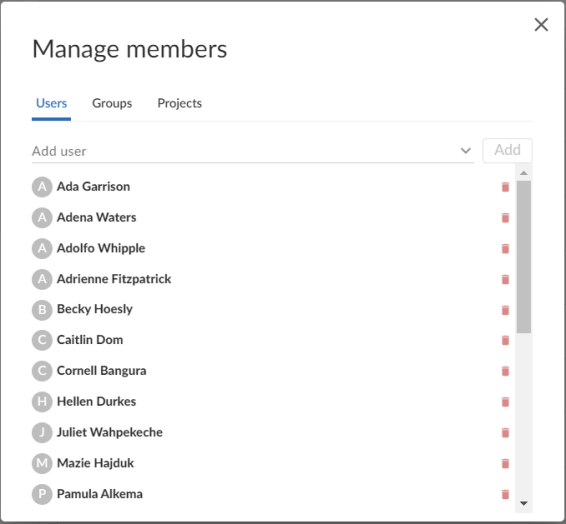Delete Ada Garrison with trash icon
Screen dimensions: 566x524
(x=505, y=187)
